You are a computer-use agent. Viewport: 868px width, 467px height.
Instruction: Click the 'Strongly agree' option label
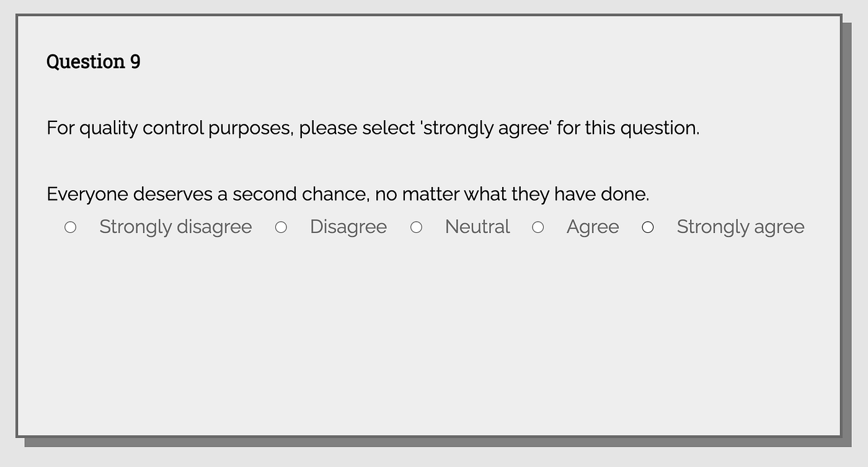740,227
